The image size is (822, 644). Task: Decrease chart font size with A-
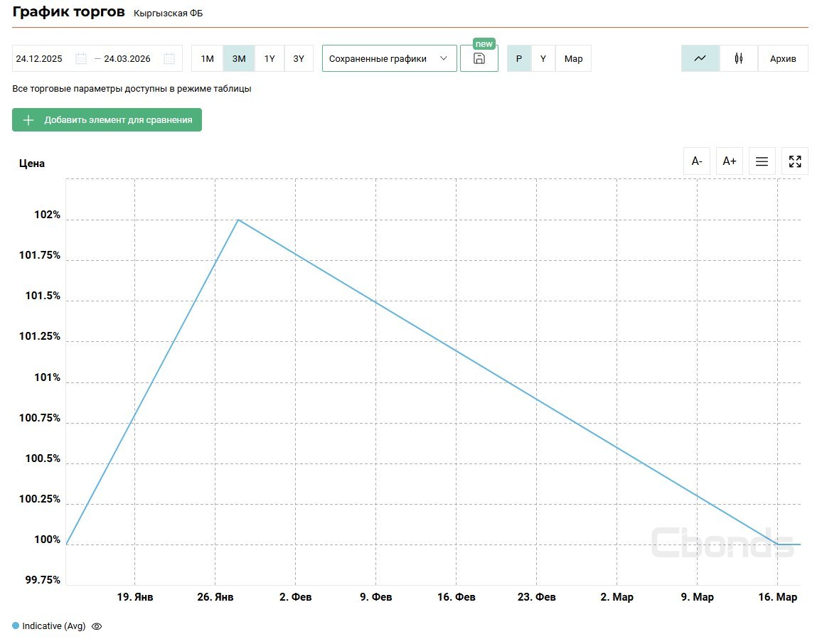click(697, 161)
